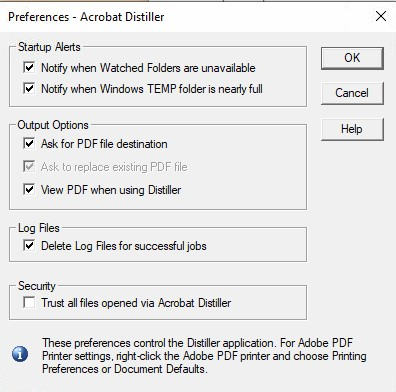Open Help for Distiller preferences

click(x=352, y=129)
